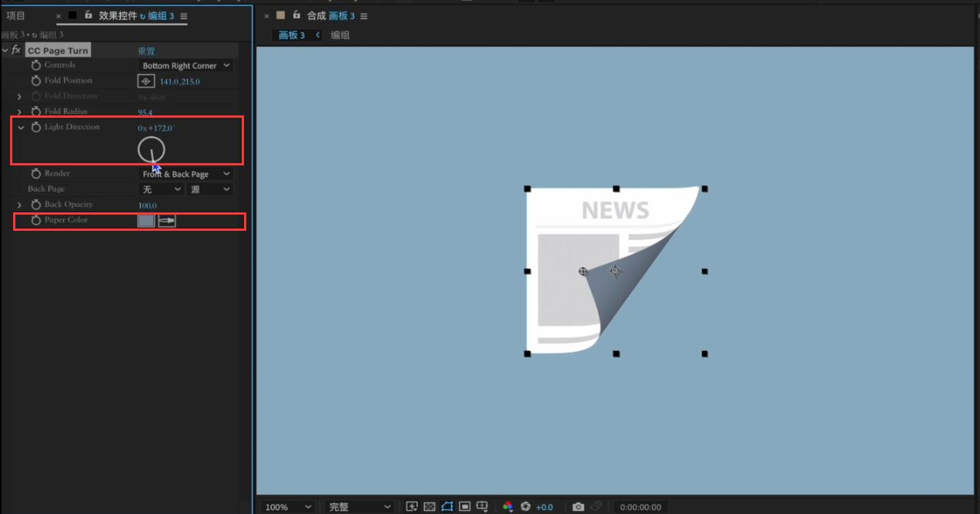Click the Light Direction angle dial

click(152, 150)
